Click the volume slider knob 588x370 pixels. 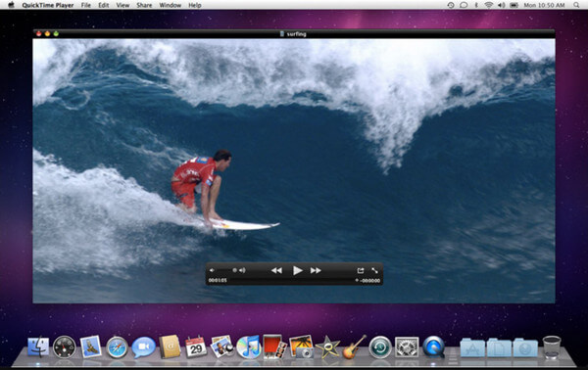(x=235, y=270)
